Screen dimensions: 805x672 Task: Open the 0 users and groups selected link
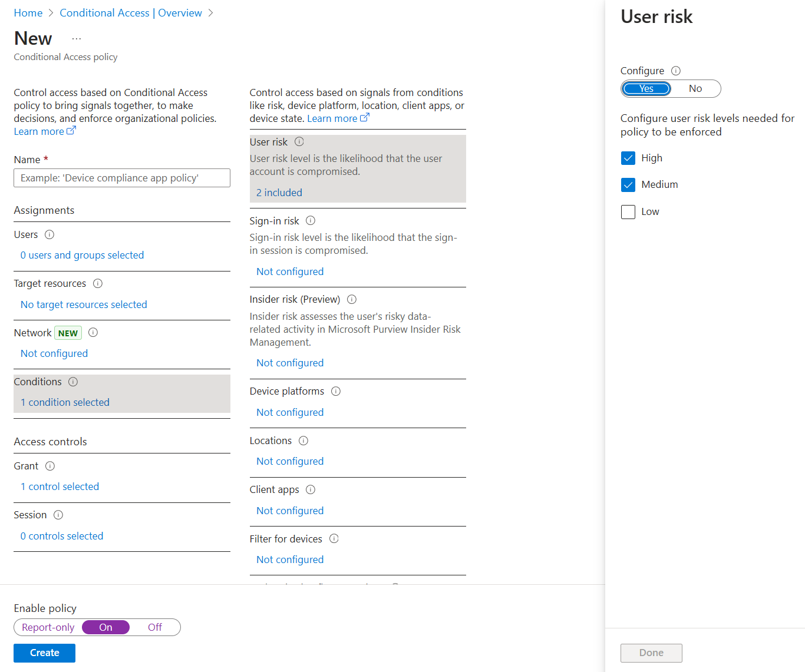(x=82, y=255)
